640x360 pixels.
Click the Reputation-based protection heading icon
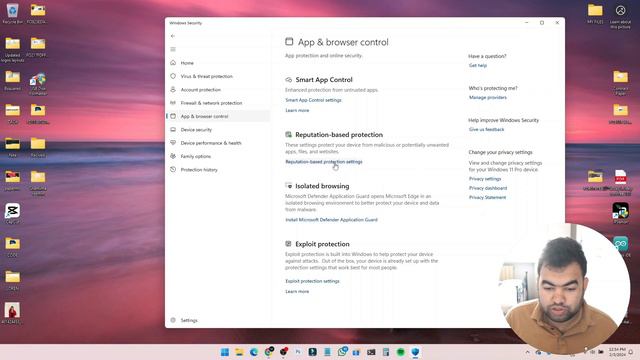pyautogui.click(x=289, y=134)
